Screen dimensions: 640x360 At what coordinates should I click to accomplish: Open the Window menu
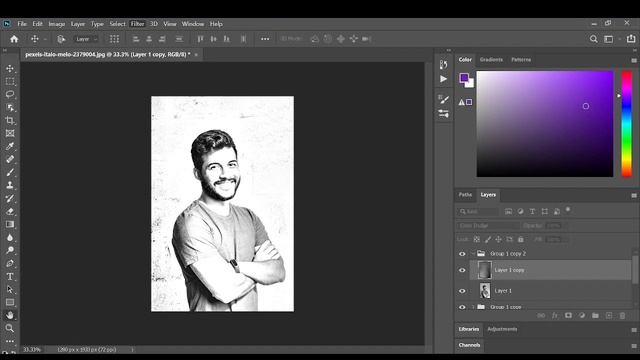(x=193, y=24)
